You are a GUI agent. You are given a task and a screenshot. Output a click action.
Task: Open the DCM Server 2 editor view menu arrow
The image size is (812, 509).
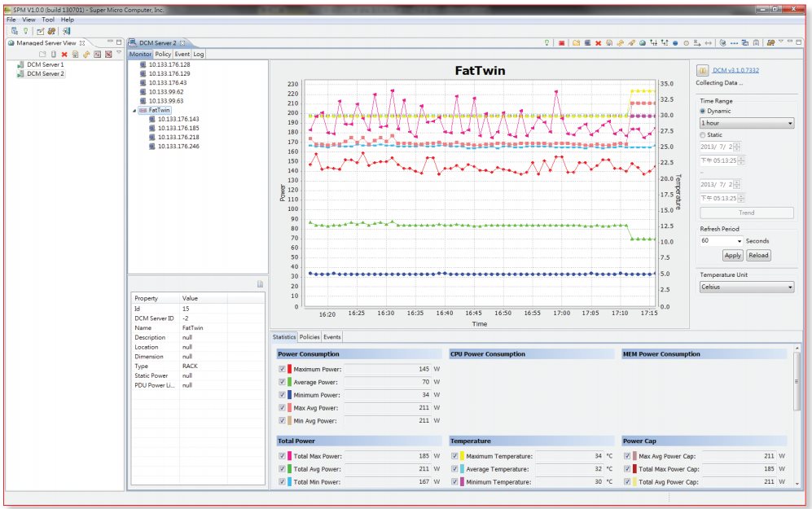click(x=781, y=42)
